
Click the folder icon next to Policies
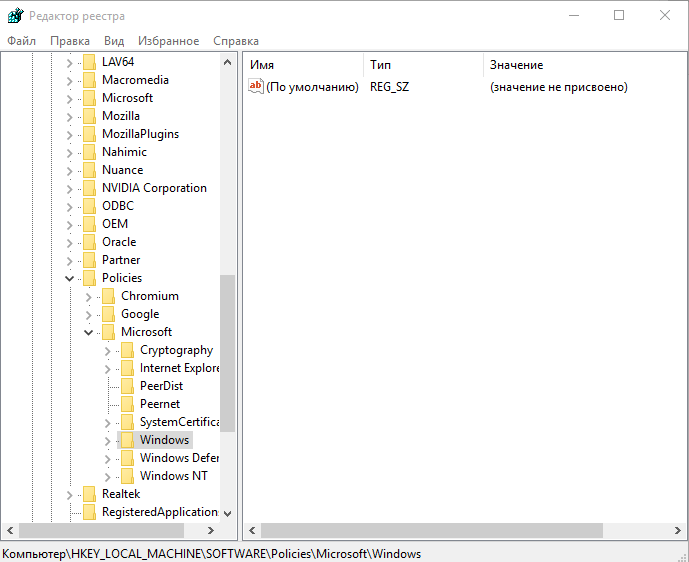point(90,278)
